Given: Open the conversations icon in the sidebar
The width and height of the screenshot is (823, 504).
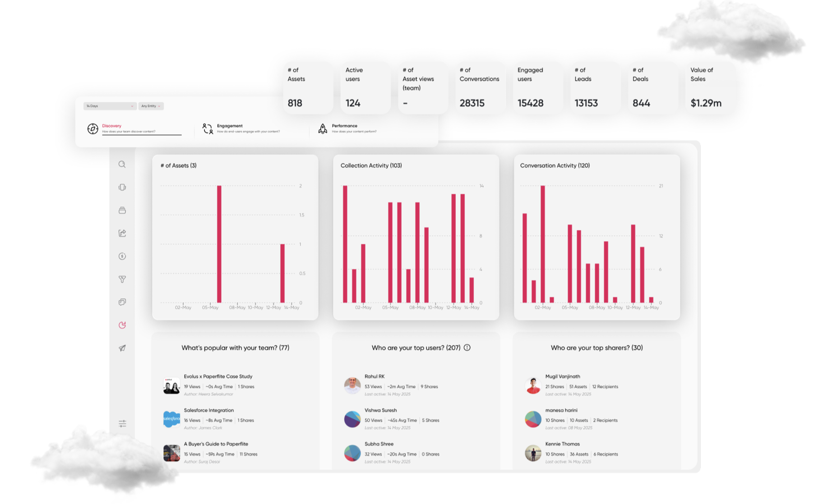Looking at the screenshot, I should pyautogui.click(x=122, y=302).
